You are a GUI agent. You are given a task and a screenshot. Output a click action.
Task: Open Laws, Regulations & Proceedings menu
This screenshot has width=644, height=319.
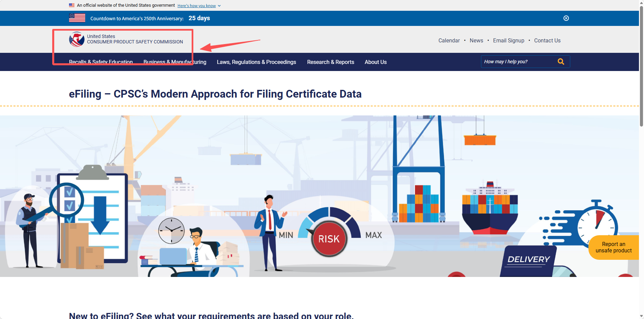coord(256,62)
